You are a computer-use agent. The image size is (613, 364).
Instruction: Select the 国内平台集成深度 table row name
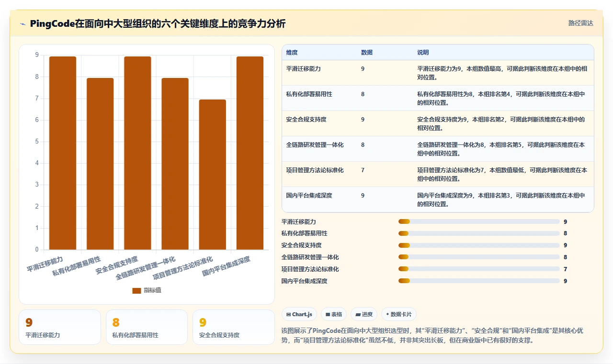[309, 196]
